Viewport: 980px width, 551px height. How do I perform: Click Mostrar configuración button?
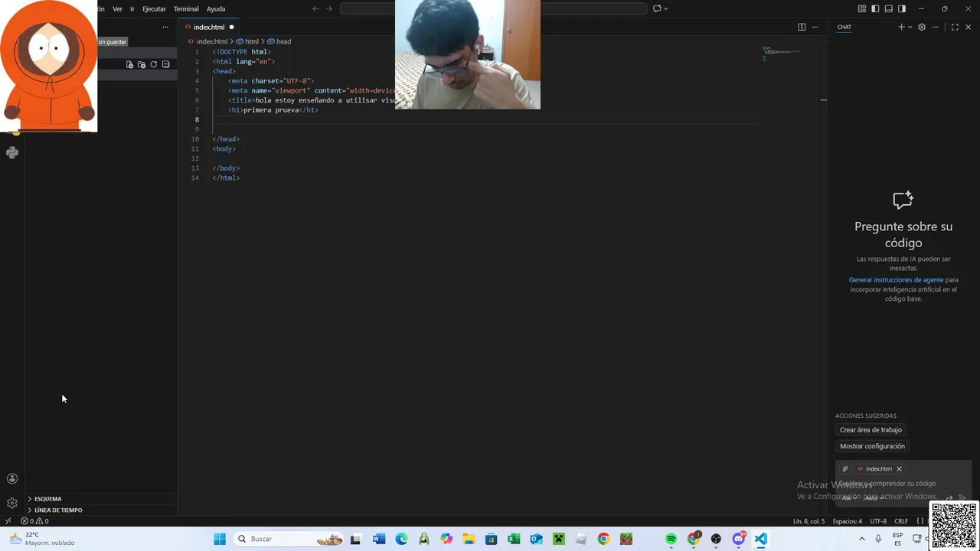pos(872,446)
